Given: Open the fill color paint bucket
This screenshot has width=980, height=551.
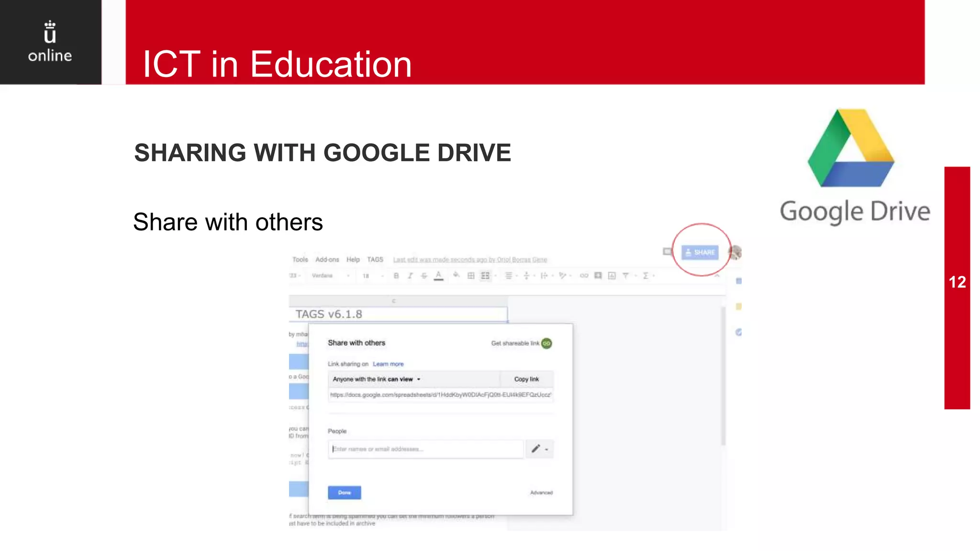Looking at the screenshot, I should [456, 275].
